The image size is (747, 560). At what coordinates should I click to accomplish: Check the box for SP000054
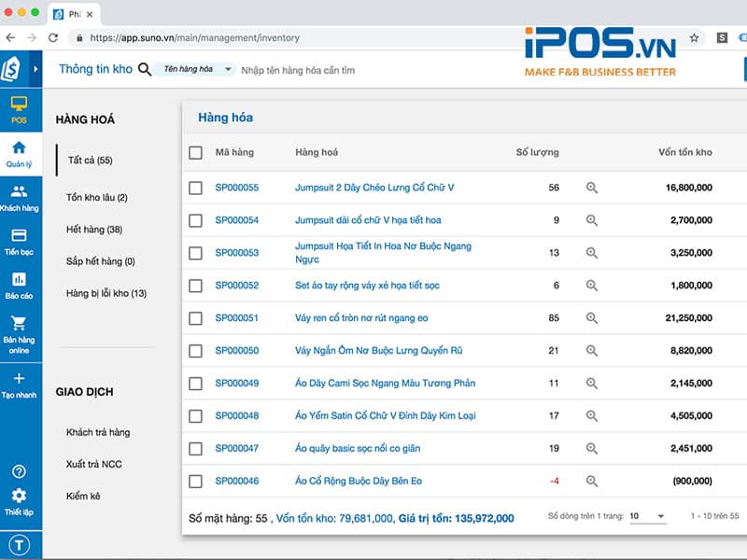195,220
